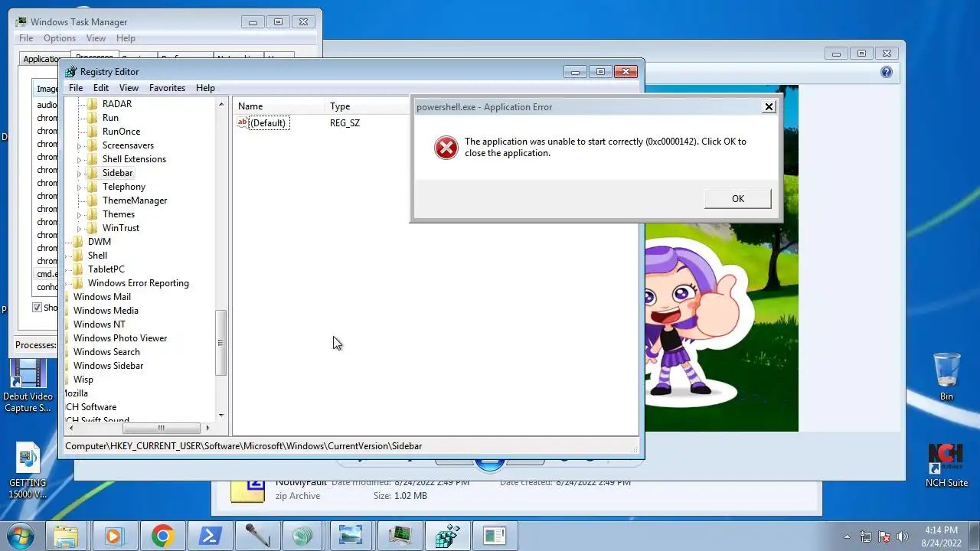Click the Type column header
Screen dimensions: 980x551
368,106
